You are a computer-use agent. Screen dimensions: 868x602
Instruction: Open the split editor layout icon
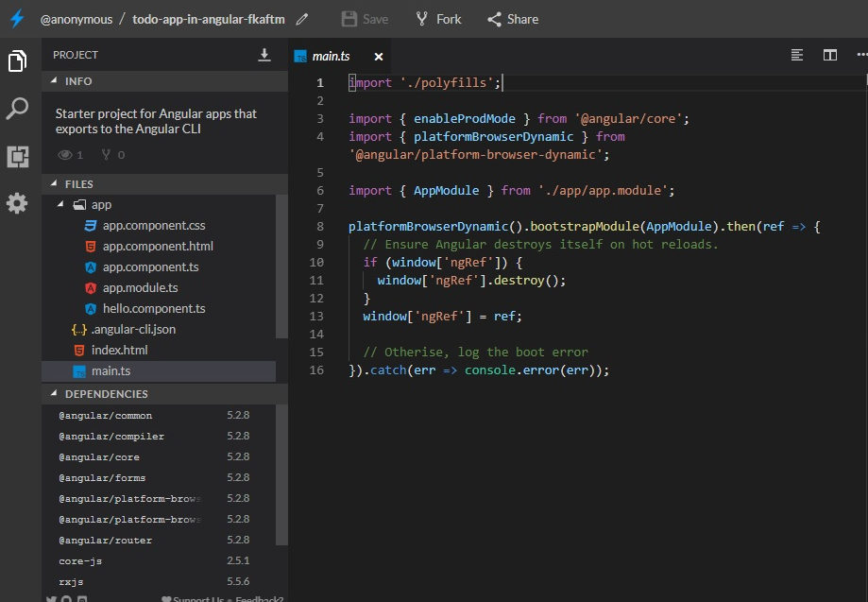(x=830, y=55)
